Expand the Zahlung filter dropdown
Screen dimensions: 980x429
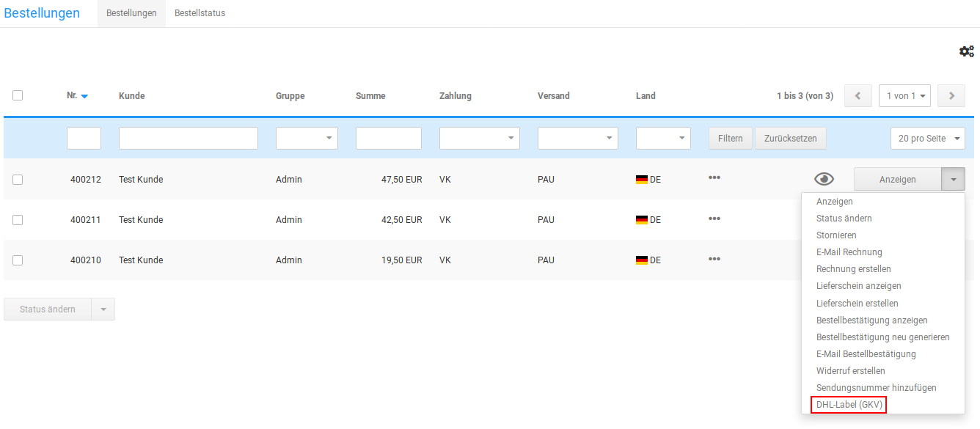pos(479,139)
